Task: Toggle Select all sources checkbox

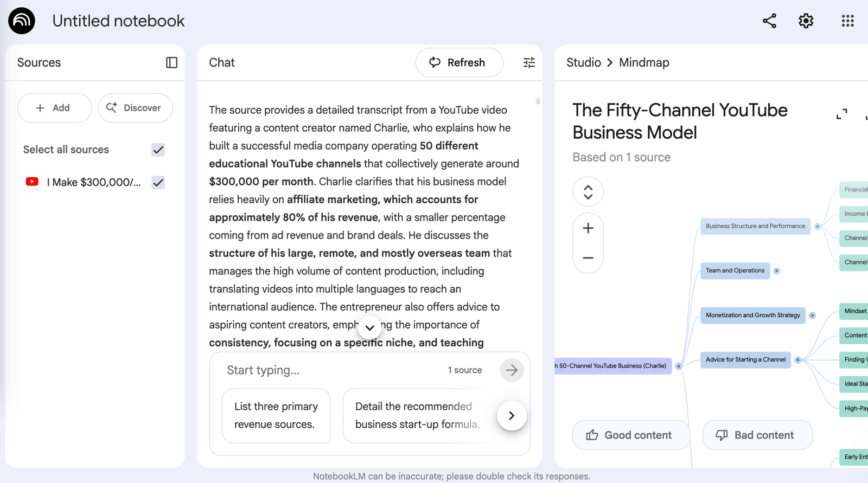Action: click(x=158, y=150)
